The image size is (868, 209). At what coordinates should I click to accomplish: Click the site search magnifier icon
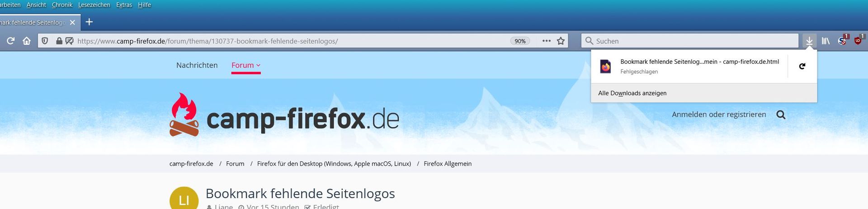point(781,114)
